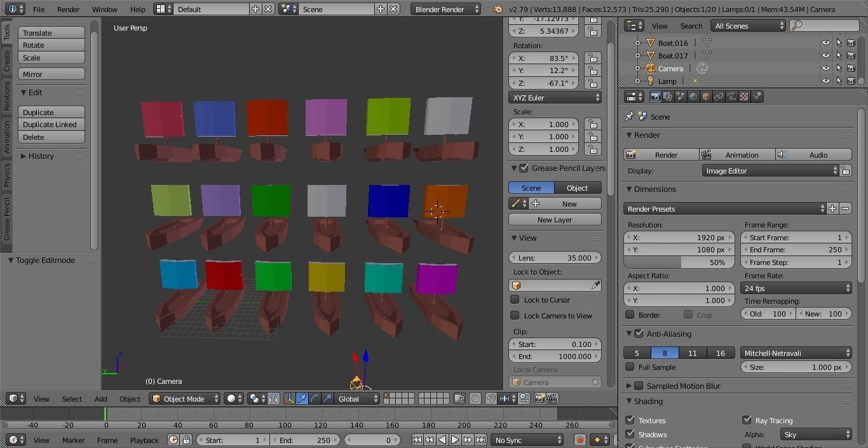Open the Window menu
This screenshot has width=868, height=448.
pos(104,9)
